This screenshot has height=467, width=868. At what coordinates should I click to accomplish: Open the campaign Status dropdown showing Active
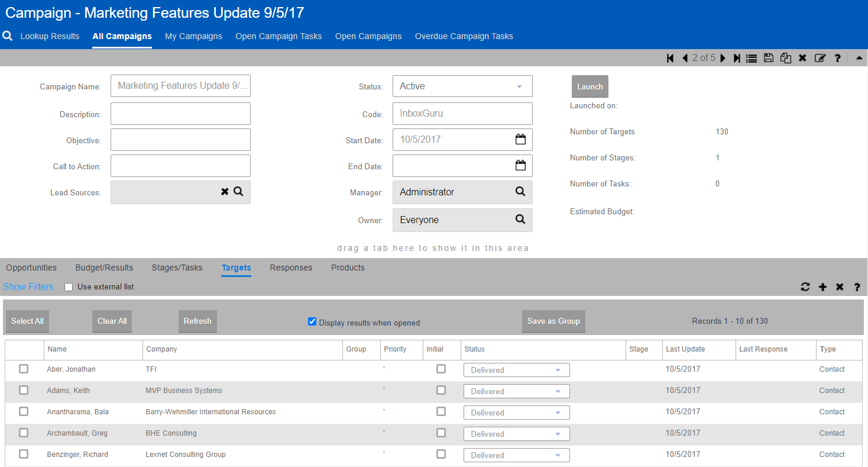coord(462,86)
